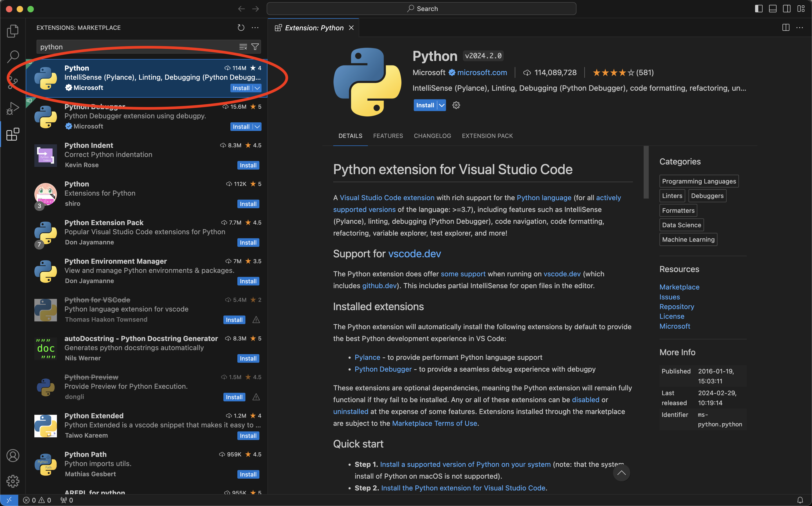Open the remote window indicator
Viewport: 812px width, 506px height.
pos(9,500)
